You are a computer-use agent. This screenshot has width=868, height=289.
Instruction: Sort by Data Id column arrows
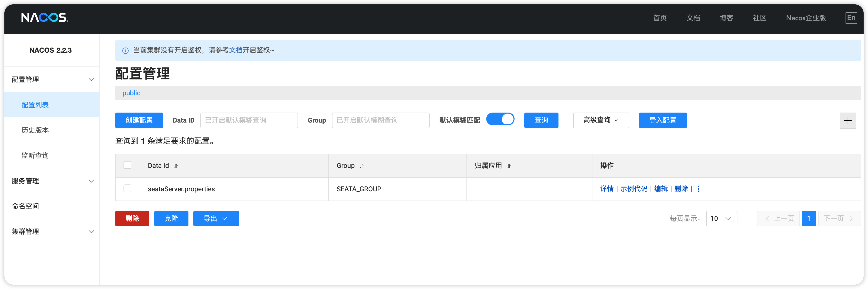(x=176, y=166)
